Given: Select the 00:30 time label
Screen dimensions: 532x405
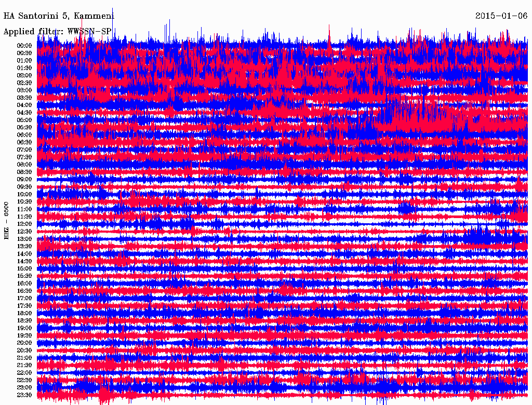Looking at the screenshot, I should pyautogui.click(x=24, y=53).
